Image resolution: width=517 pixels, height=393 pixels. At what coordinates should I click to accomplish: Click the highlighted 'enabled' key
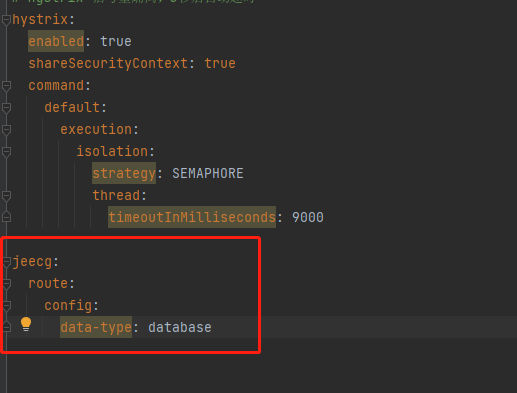click(56, 41)
